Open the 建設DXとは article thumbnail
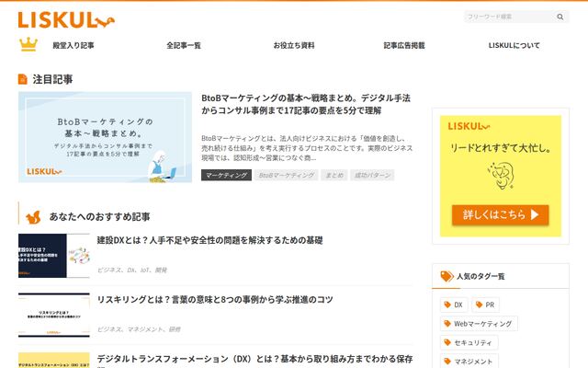Screen dimensions: 588x368 [x=54, y=256]
